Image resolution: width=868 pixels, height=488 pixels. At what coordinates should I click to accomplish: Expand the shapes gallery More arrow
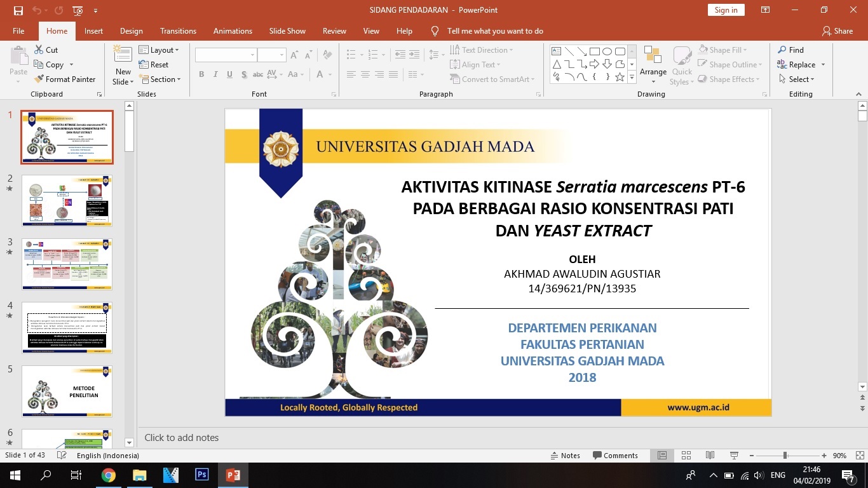pyautogui.click(x=632, y=78)
